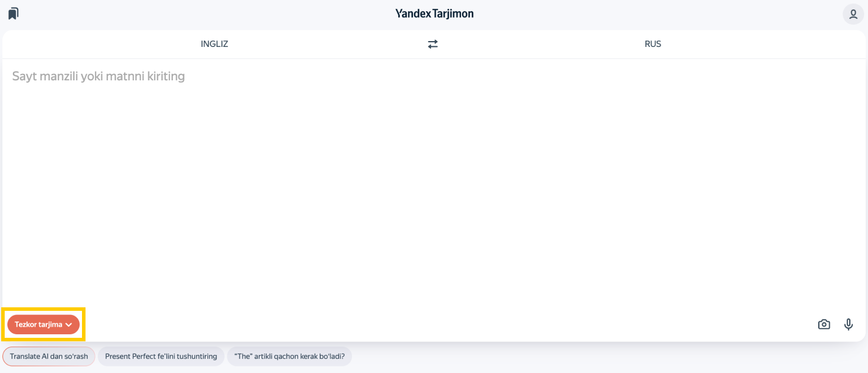
Task: Select the Translate AI dan so'rash chip
Action: tap(49, 357)
